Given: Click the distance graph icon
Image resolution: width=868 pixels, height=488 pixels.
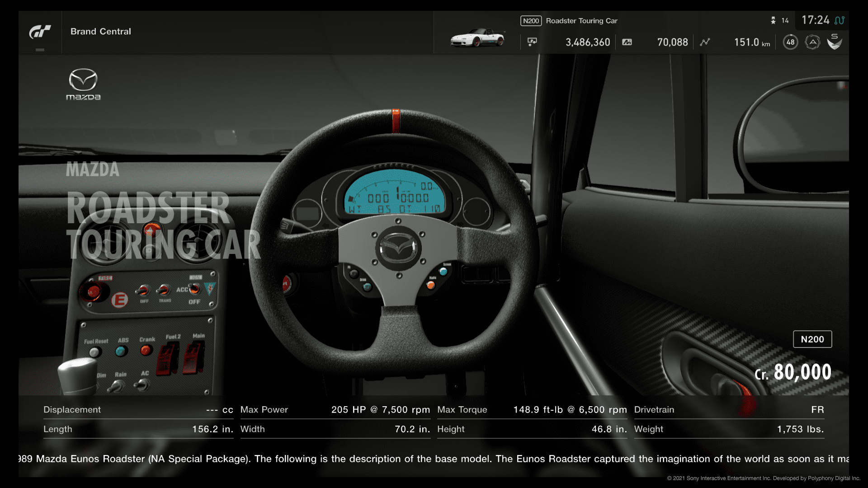Looking at the screenshot, I should click(x=705, y=42).
